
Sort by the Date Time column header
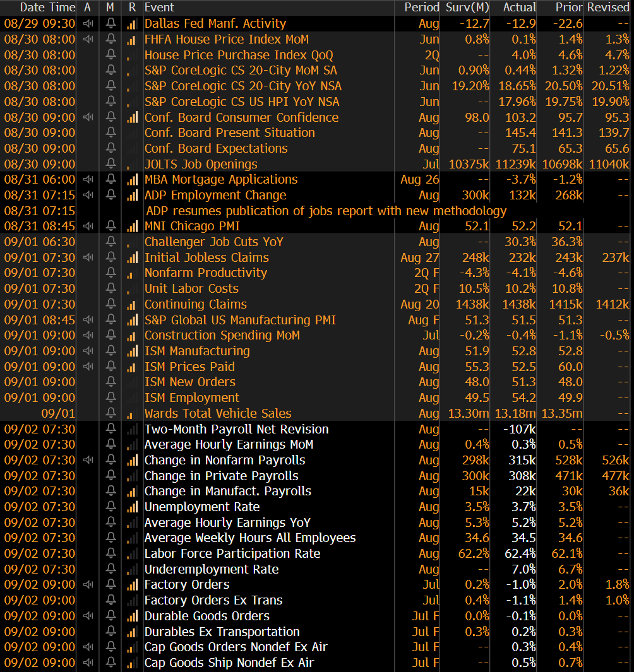coord(39,8)
